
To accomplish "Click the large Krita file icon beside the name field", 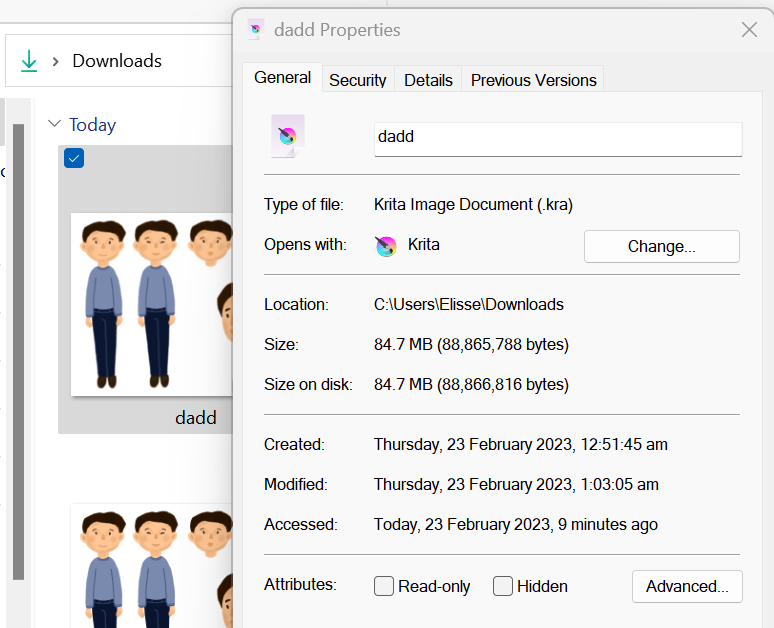I will click(288, 136).
